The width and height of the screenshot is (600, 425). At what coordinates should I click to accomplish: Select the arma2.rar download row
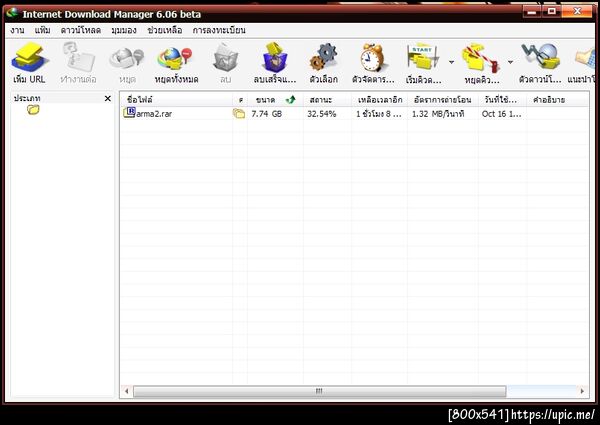(355, 114)
